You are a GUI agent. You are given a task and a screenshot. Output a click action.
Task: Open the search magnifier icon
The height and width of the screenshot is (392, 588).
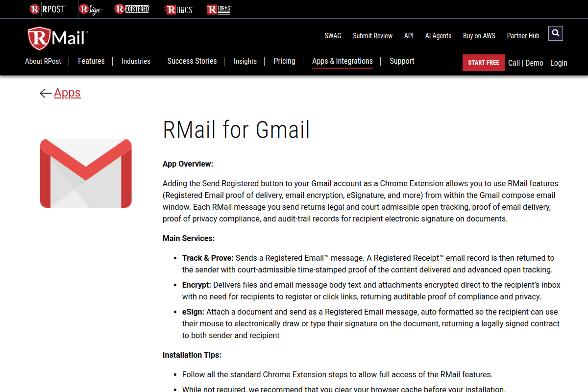pos(556,33)
